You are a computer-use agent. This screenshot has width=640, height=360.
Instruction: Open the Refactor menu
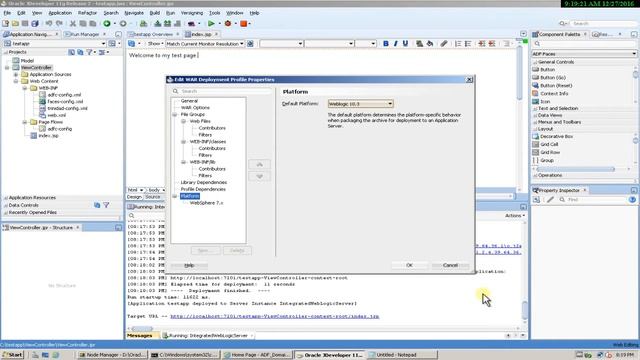(x=87, y=13)
